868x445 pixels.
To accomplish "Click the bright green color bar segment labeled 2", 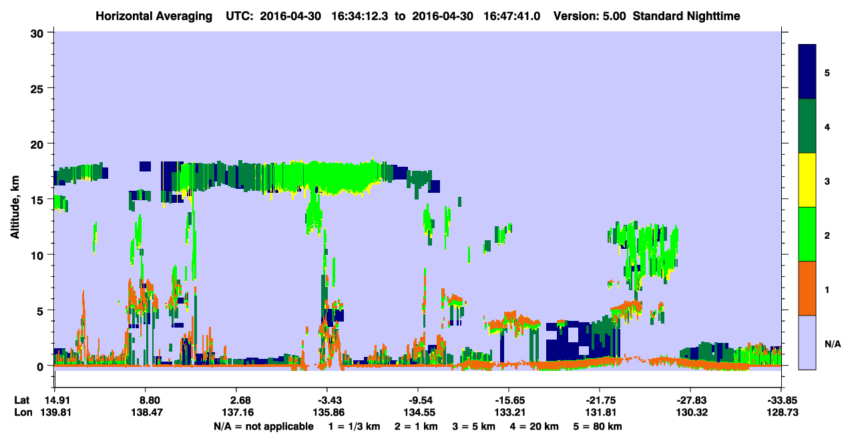I will (x=807, y=234).
